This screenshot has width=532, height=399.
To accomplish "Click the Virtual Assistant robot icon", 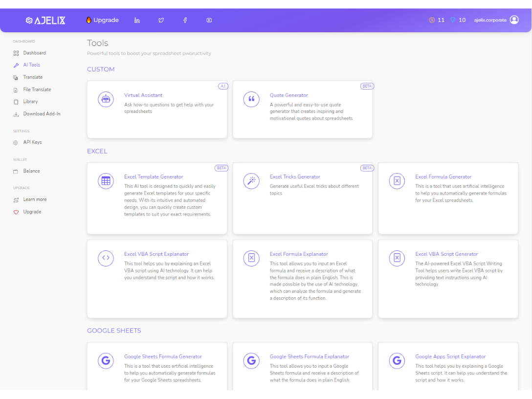I will point(106,99).
